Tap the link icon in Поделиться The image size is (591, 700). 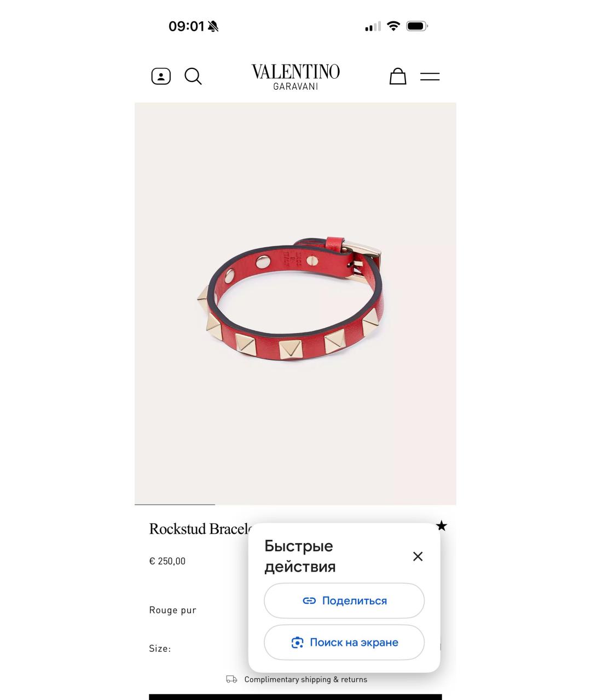pos(309,600)
